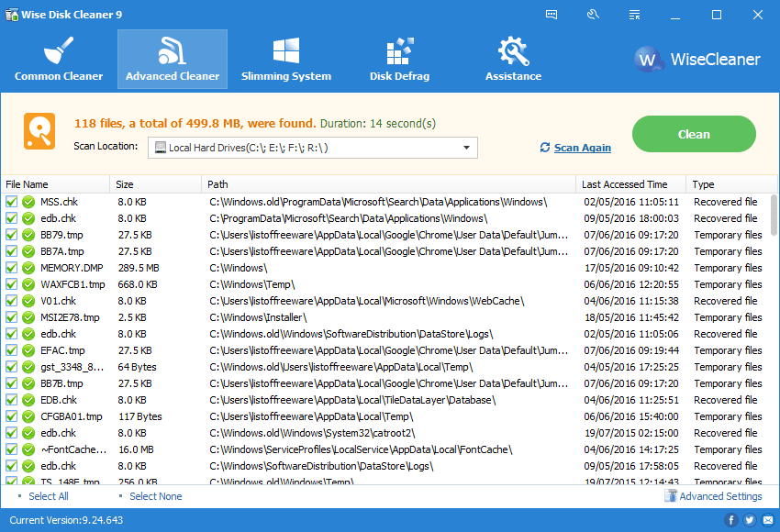Open the Twitter icon in the status bar
The width and height of the screenshot is (780, 532).
[749, 520]
